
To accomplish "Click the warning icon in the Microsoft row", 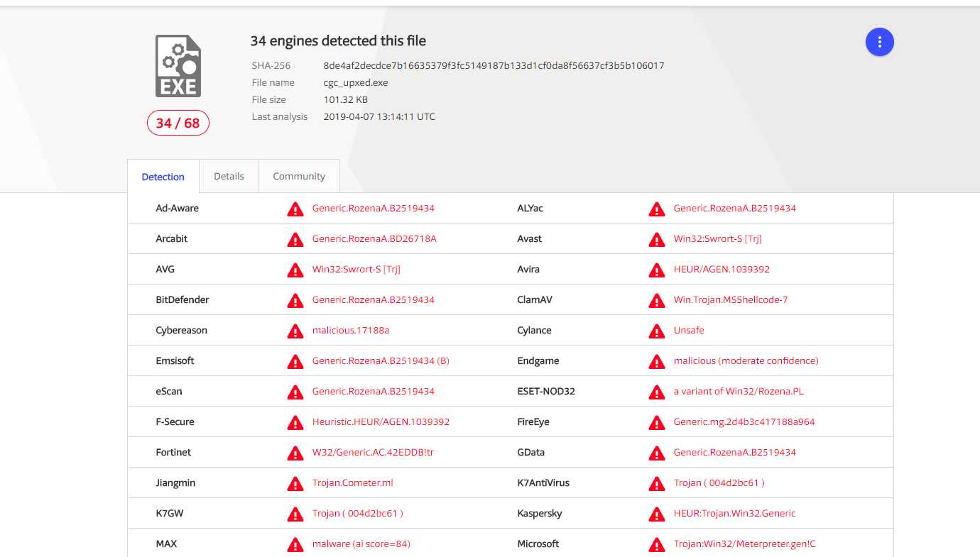I will [657, 544].
